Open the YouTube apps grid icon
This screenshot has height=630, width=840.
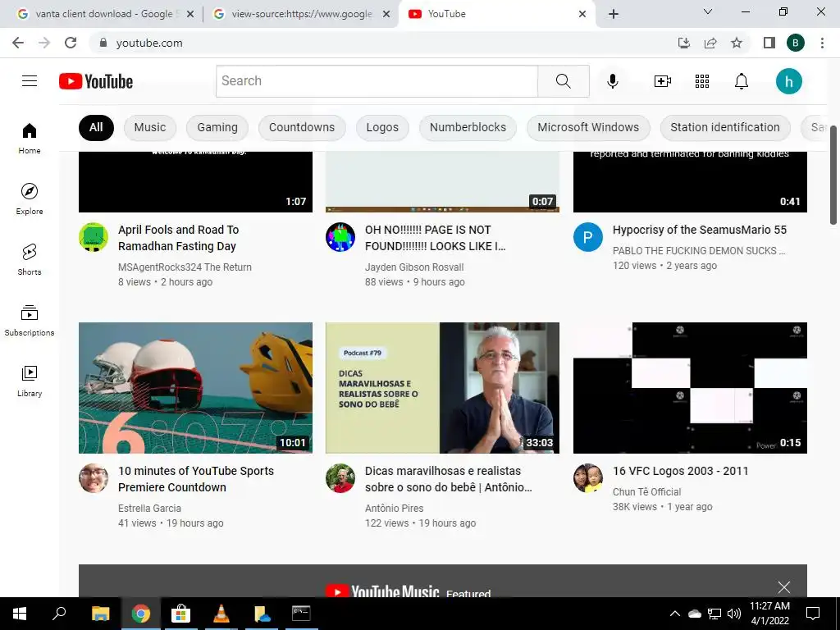point(702,81)
